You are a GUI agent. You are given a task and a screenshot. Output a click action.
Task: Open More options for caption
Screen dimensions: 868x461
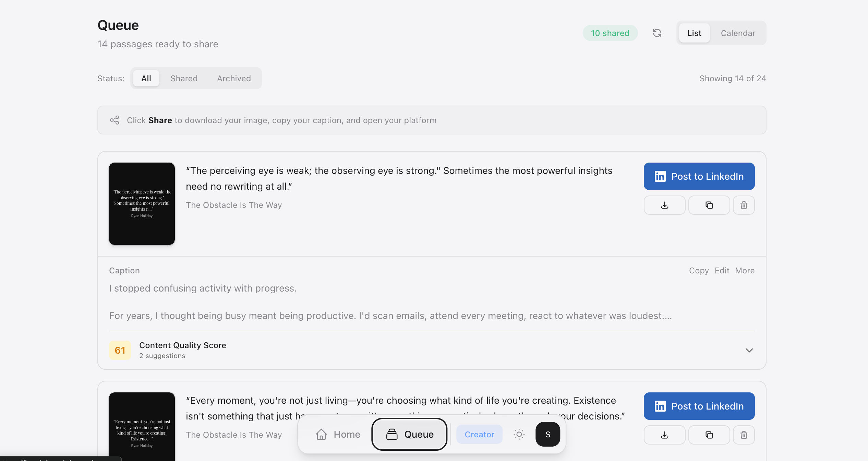[745, 271]
